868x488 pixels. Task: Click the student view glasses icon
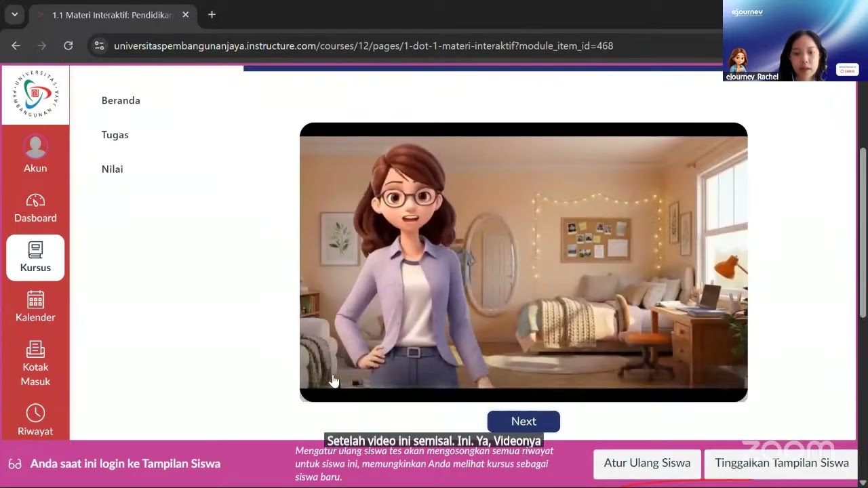(x=15, y=464)
